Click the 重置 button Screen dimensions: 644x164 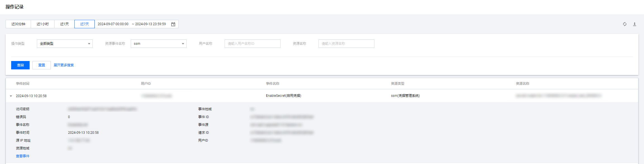point(42,65)
